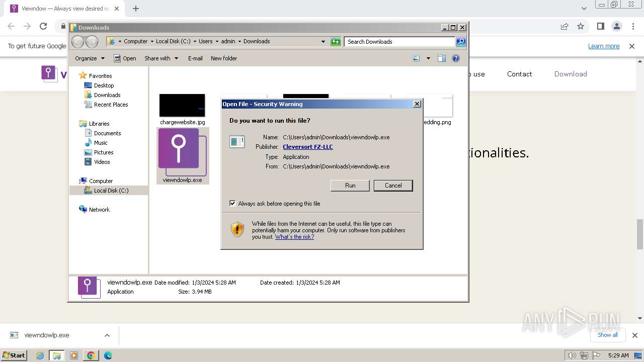Select Users in the address breadcrumb
The height and width of the screenshot is (362, 644).
[205, 42]
